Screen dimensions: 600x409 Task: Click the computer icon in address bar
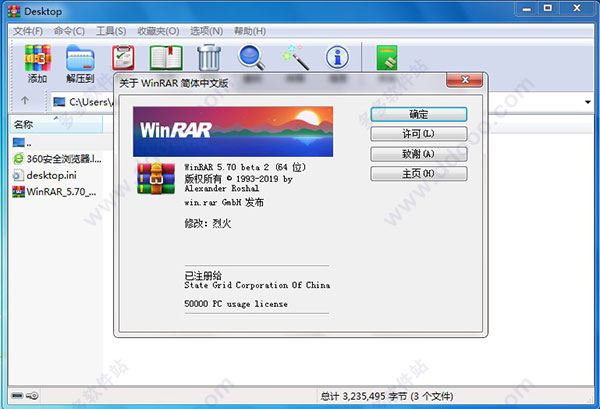coord(59,102)
